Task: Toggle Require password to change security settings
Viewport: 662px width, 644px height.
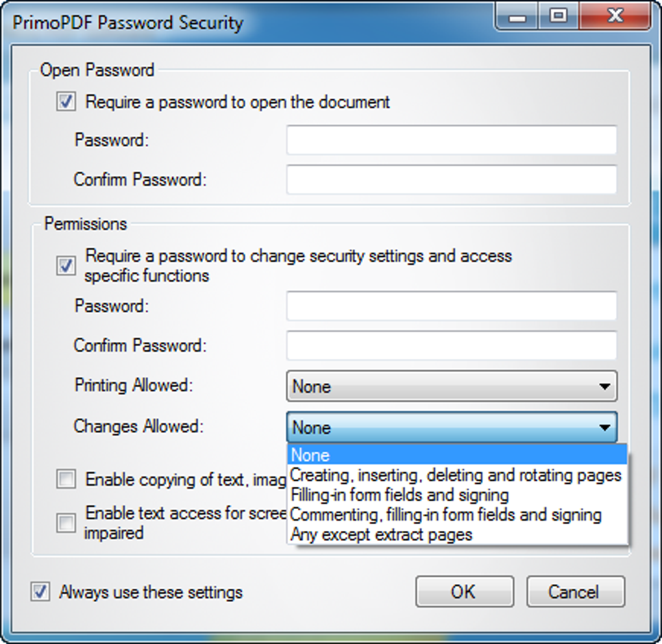Action: pos(66,266)
